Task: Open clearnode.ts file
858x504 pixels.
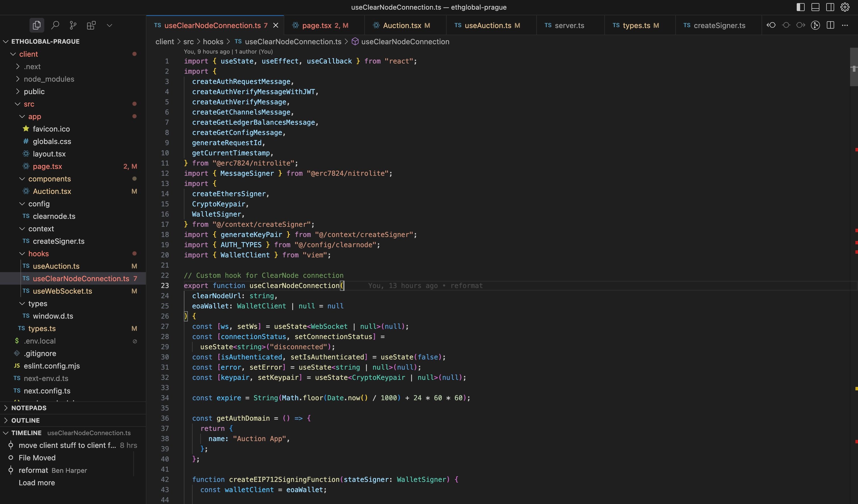Action: click(73, 216)
